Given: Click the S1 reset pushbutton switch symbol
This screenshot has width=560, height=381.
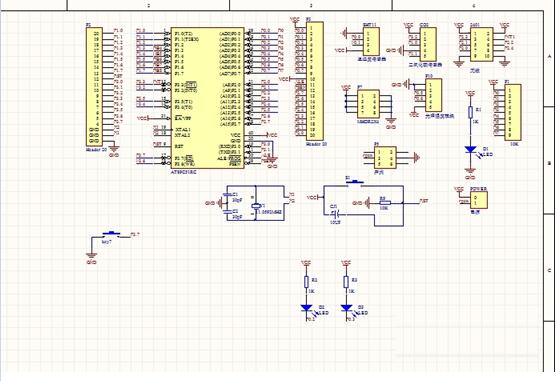Looking at the screenshot, I should pos(355,183).
